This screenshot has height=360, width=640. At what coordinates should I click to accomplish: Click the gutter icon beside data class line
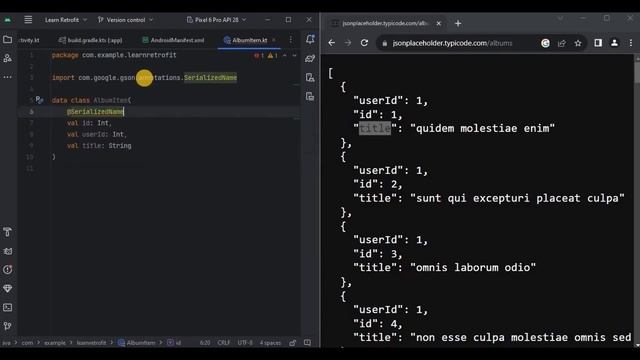(39, 100)
